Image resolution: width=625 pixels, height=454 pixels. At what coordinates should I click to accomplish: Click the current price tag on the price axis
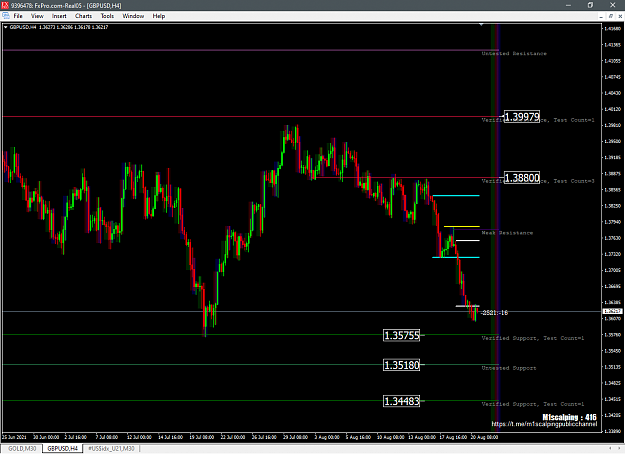pyautogui.click(x=613, y=311)
